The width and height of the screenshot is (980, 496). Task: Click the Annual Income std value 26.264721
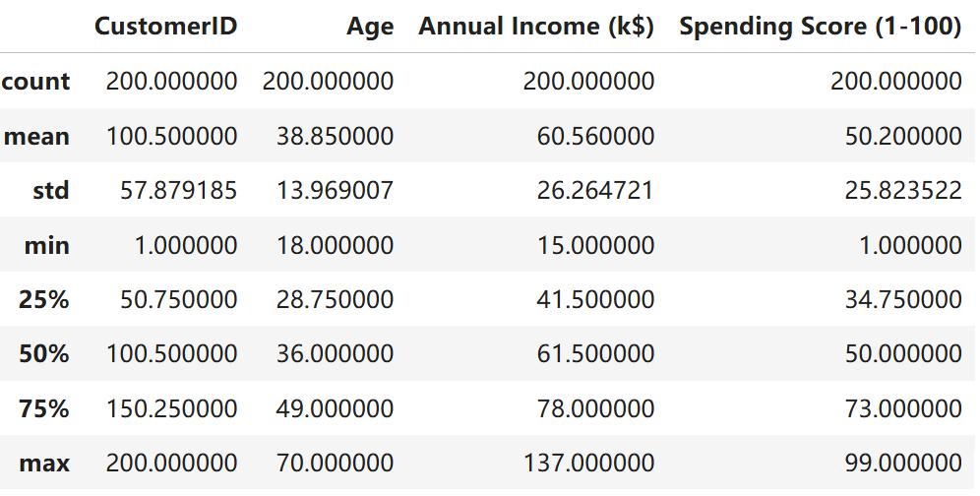pyautogui.click(x=595, y=191)
